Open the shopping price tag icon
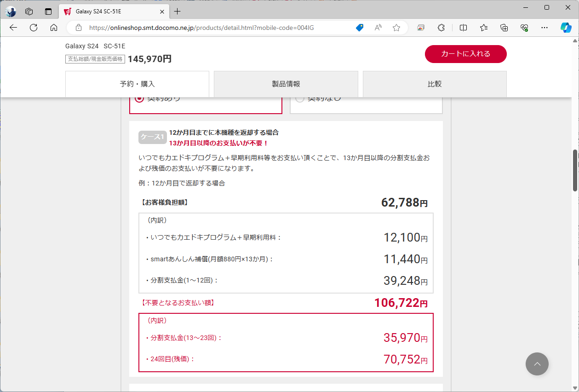This screenshot has height=392, width=579. pos(360,28)
